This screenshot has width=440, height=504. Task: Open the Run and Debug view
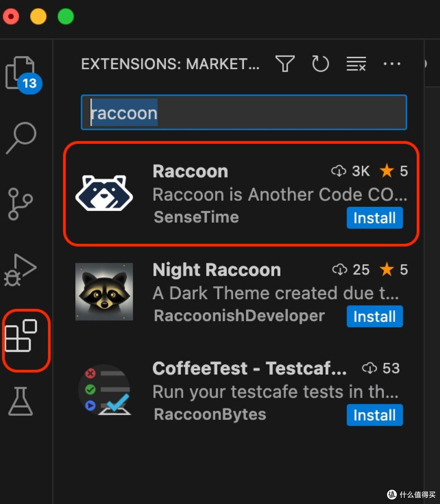click(20, 270)
